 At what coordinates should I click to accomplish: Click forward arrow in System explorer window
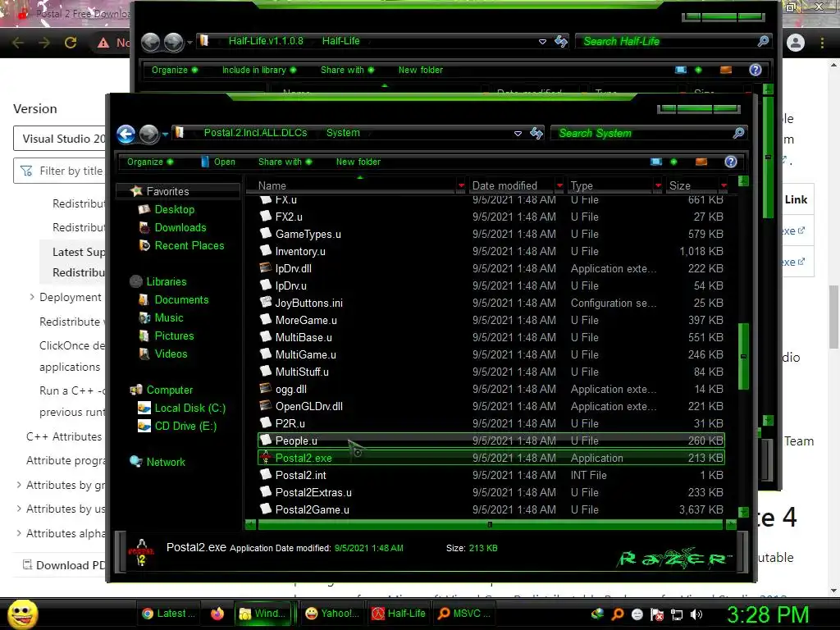[149, 134]
